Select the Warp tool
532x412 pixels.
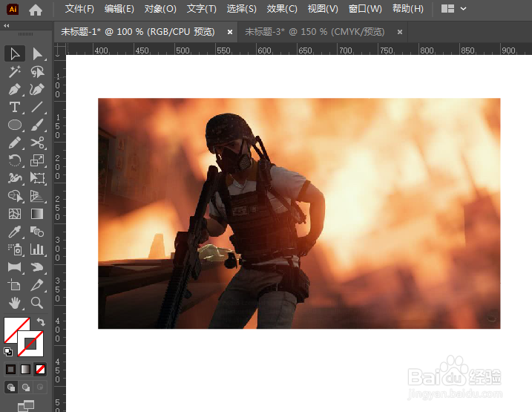15,178
